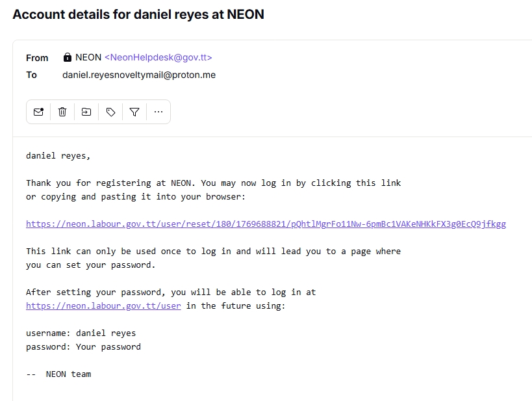Screen dimensions: 532x401
Task: Open the one-time password reset link
Action: tap(266, 224)
